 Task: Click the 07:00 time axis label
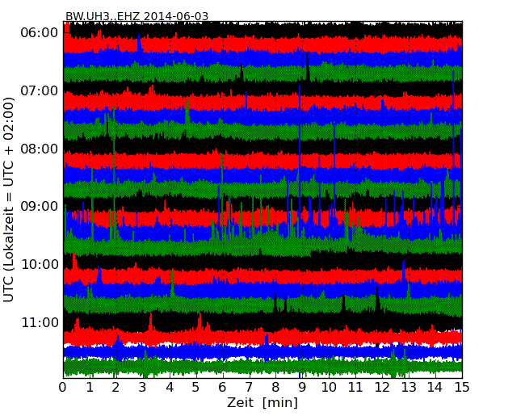coord(40,90)
